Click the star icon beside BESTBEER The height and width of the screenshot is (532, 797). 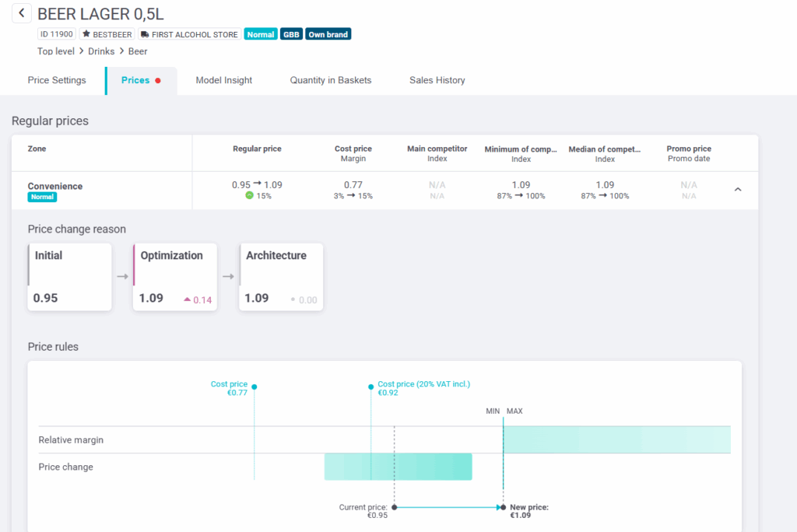coord(86,34)
